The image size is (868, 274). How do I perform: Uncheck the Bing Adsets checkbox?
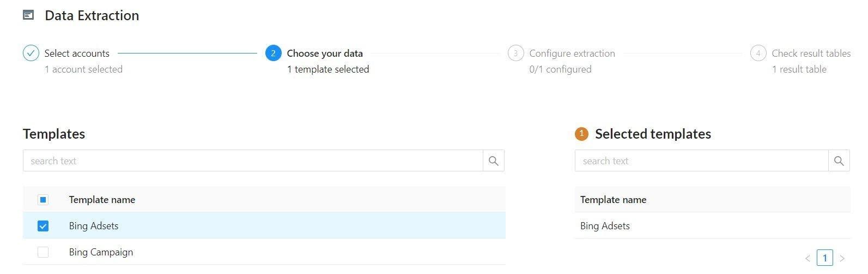click(x=43, y=226)
